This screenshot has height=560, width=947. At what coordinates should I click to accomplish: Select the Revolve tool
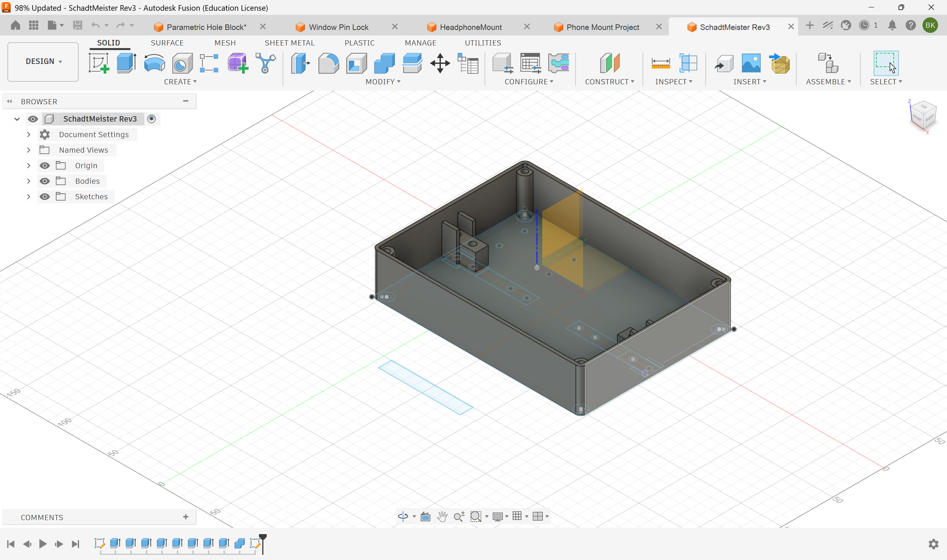(x=154, y=63)
